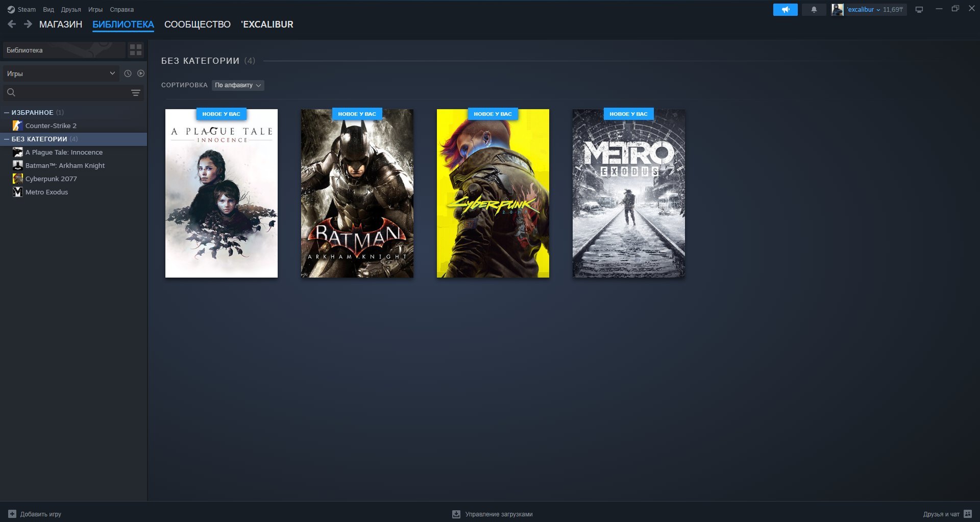
Task: Open the По алфавиту sorting dropdown
Action: 238,85
